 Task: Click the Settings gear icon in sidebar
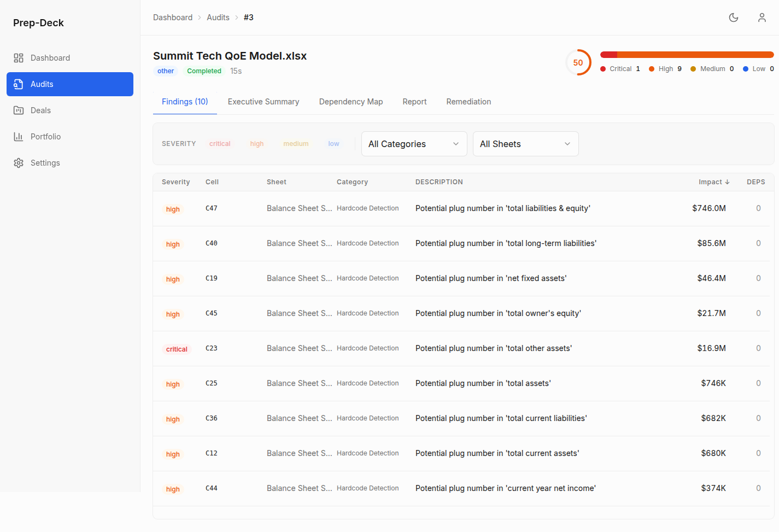click(x=19, y=163)
